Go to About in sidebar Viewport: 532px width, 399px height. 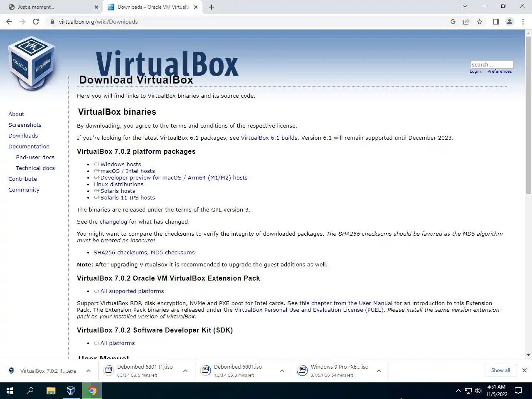coord(16,114)
